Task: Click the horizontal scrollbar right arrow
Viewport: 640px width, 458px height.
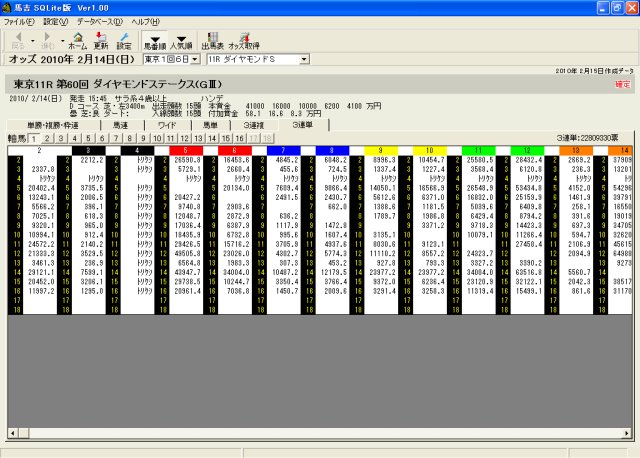Action: coord(627,433)
